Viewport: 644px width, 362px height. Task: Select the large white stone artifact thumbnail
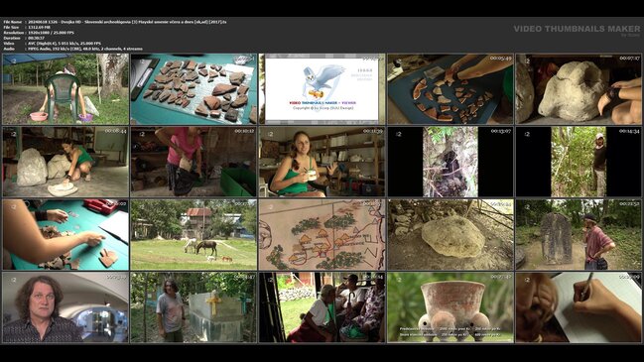(x=579, y=88)
